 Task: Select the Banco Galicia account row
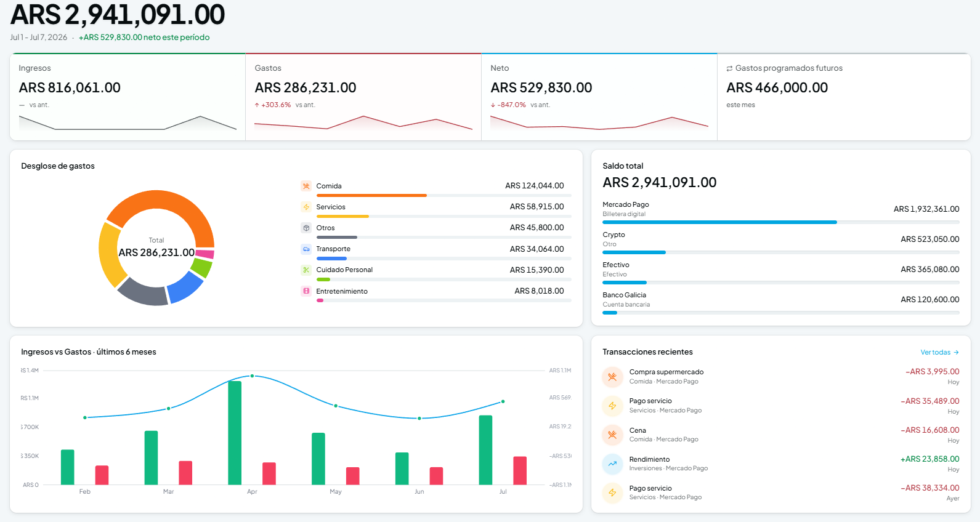click(780, 303)
